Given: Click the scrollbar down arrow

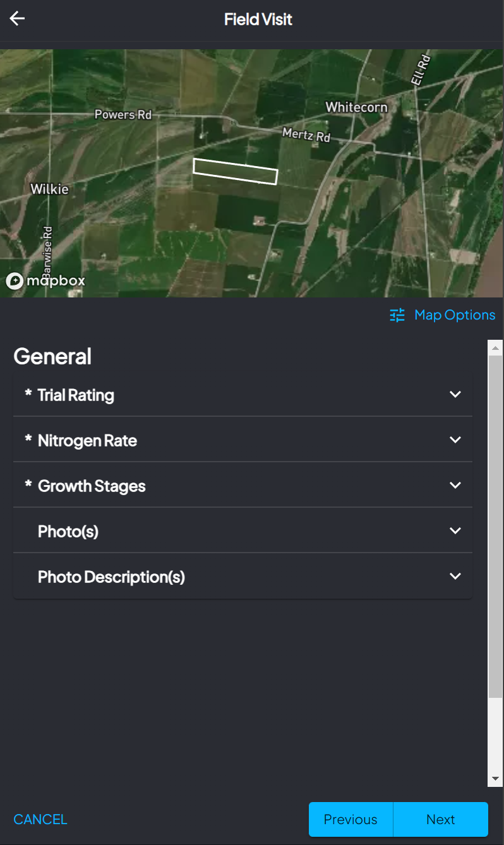Looking at the screenshot, I should coord(495,779).
